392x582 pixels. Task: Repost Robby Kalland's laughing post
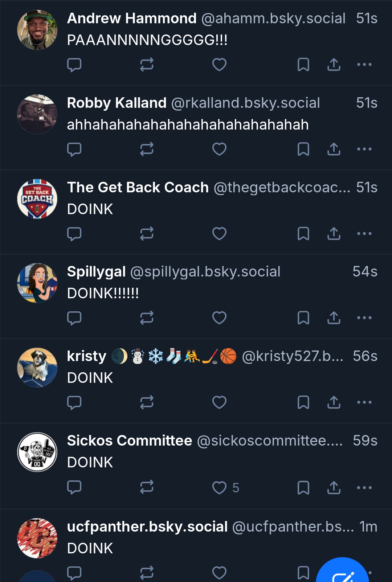[147, 149]
